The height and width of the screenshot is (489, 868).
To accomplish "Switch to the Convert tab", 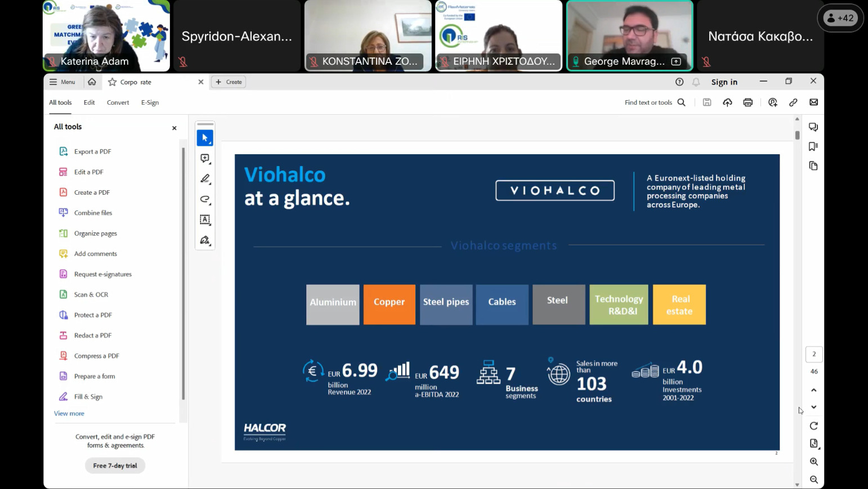I will 118,102.
